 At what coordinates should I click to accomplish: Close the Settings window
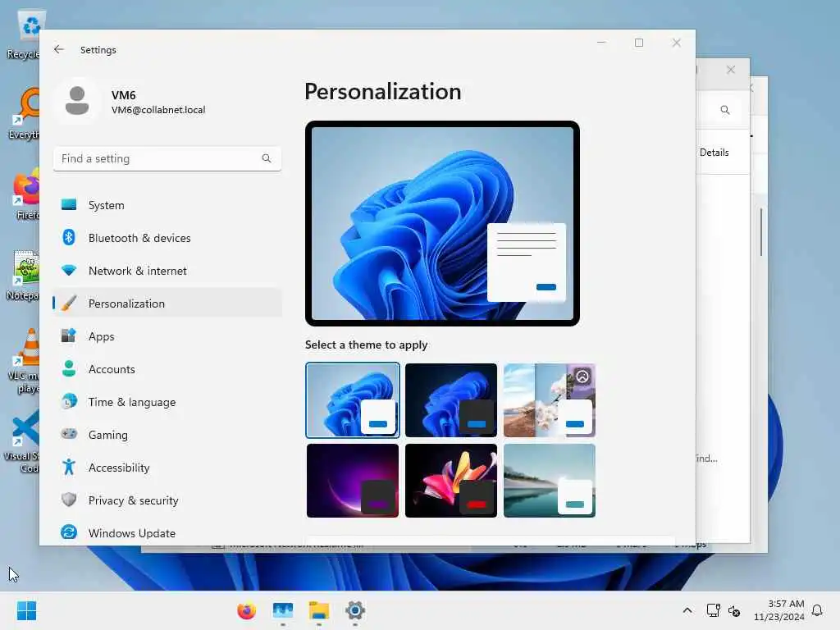(677, 43)
